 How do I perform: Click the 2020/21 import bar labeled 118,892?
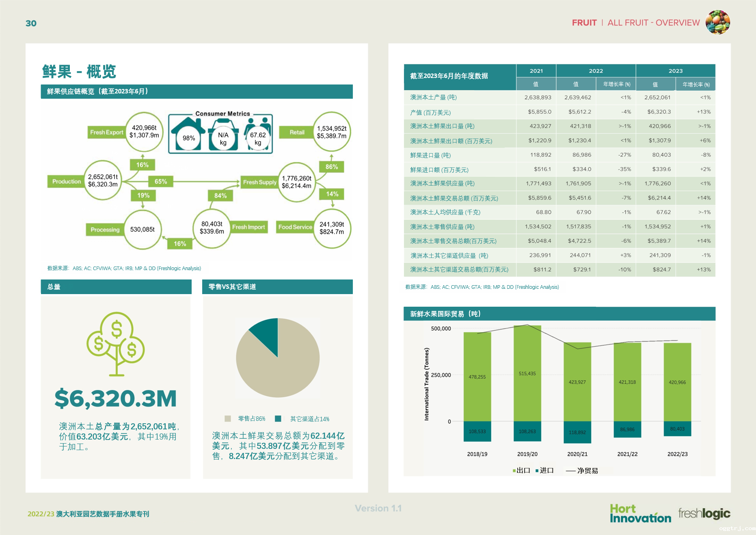tap(577, 432)
